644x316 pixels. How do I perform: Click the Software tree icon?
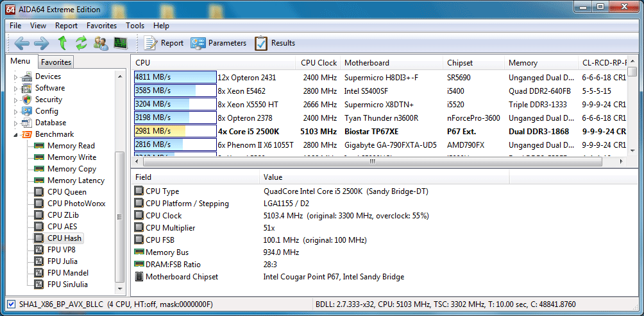click(x=27, y=88)
